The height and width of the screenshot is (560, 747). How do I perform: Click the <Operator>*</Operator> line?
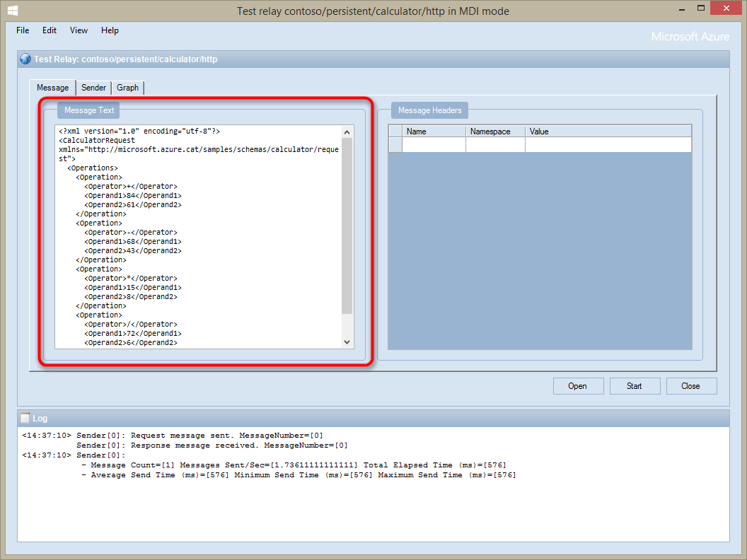(x=131, y=278)
